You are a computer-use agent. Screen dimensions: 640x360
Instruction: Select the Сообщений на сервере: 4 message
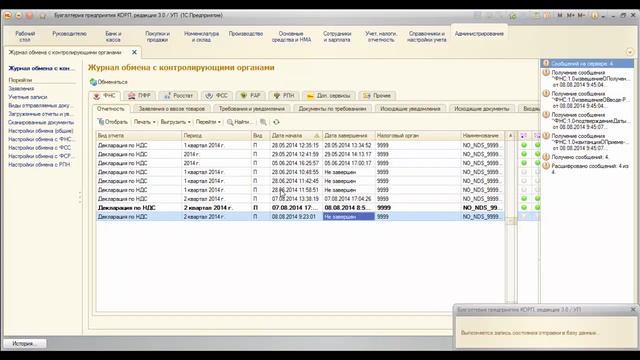click(x=587, y=64)
